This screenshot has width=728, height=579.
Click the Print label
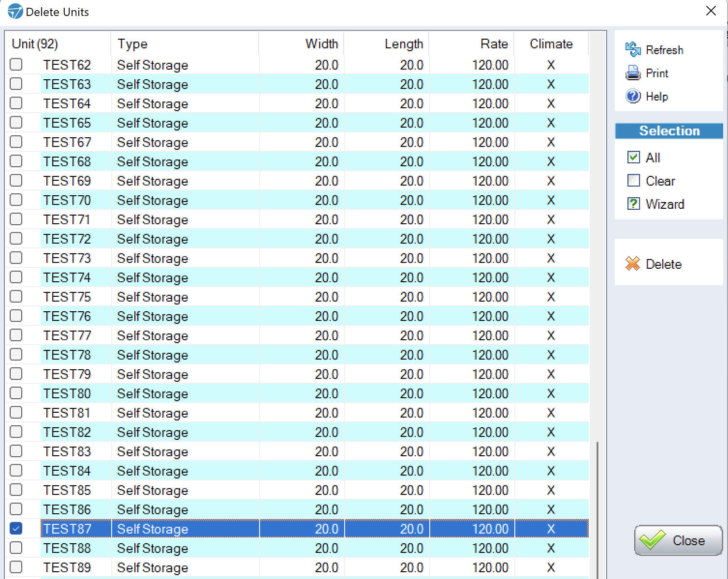pyautogui.click(x=657, y=73)
